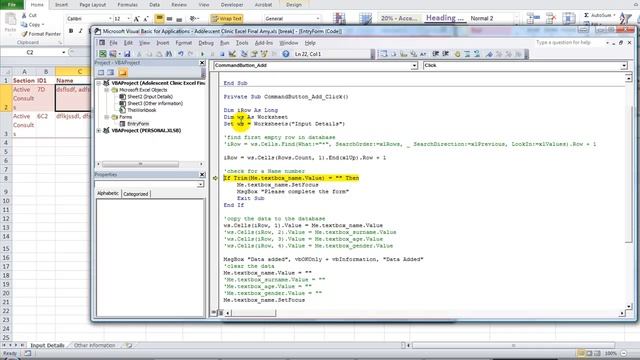Switch code pane to Full Module View button
640x360 pixels.
(x=220, y=313)
